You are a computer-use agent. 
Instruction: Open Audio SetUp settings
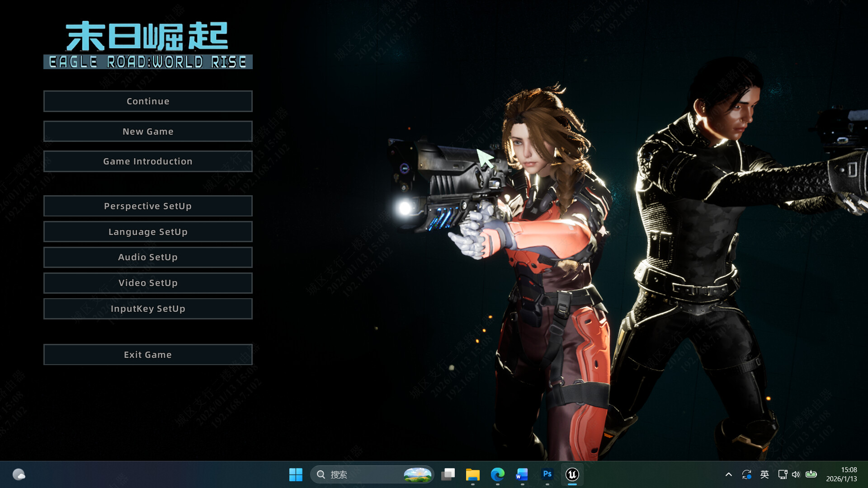pyautogui.click(x=148, y=257)
